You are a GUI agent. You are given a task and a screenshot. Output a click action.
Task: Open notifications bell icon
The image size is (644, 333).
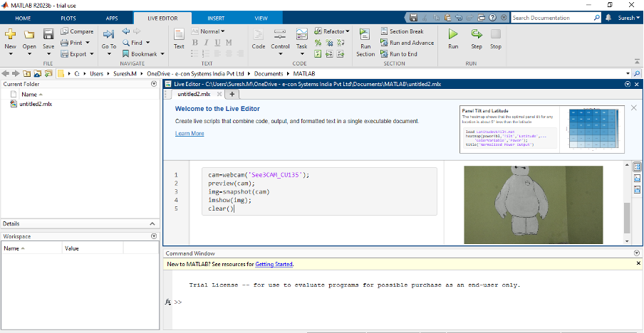tap(608, 18)
